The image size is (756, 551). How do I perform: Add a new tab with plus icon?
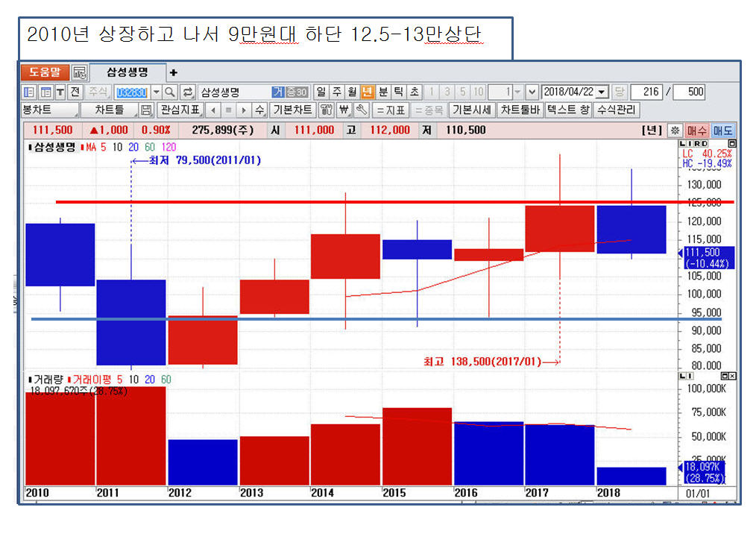[174, 72]
